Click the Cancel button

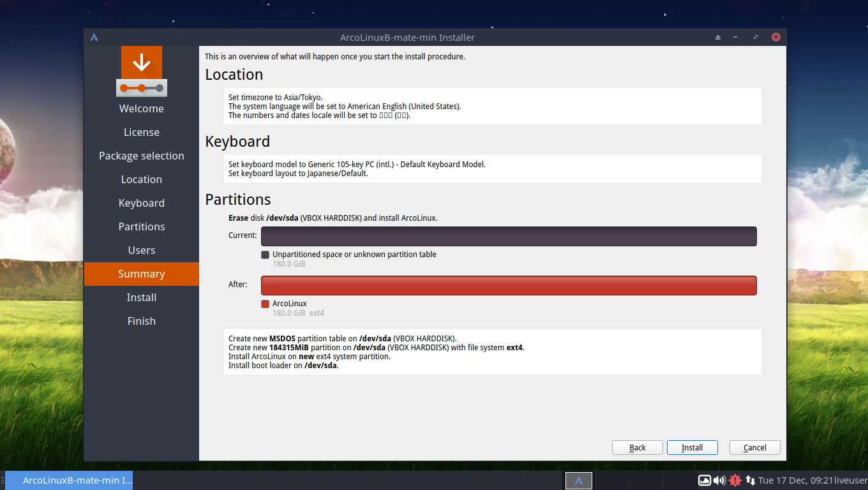tap(755, 448)
